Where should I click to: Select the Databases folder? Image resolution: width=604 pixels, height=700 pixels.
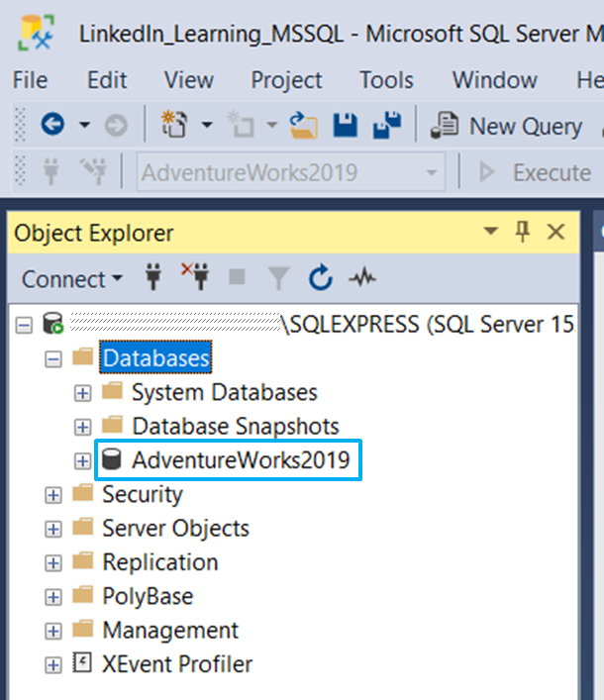(x=155, y=358)
